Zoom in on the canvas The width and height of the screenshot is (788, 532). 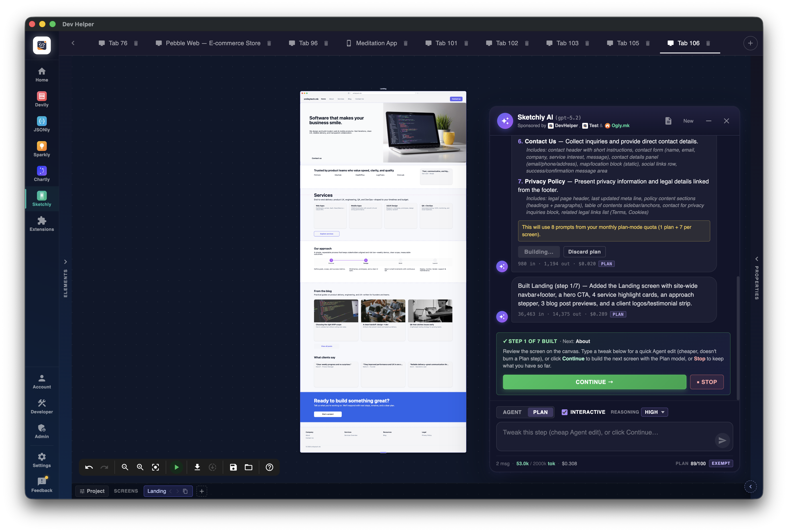click(140, 467)
